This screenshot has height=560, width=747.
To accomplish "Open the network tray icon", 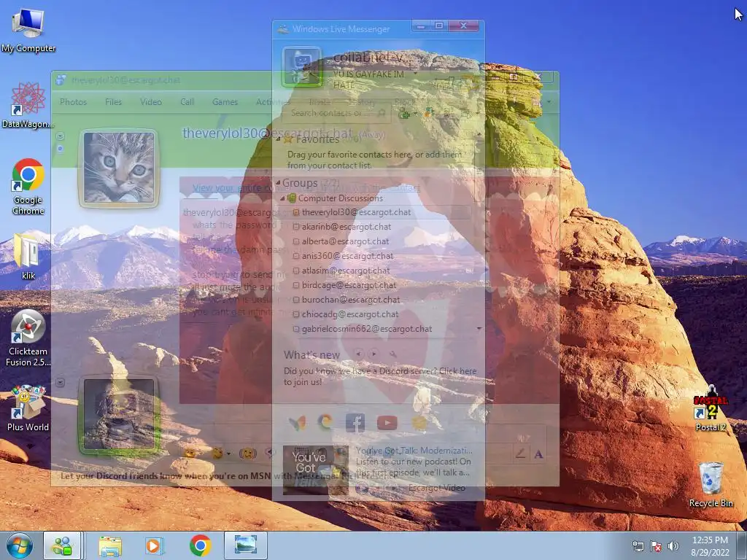I will pyautogui.click(x=638, y=546).
